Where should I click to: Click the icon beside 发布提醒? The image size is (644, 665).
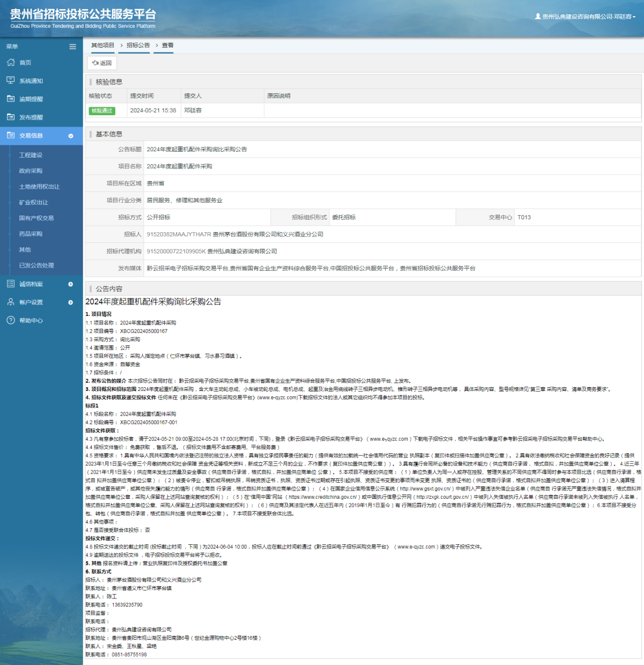pyautogui.click(x=11, y=117)
